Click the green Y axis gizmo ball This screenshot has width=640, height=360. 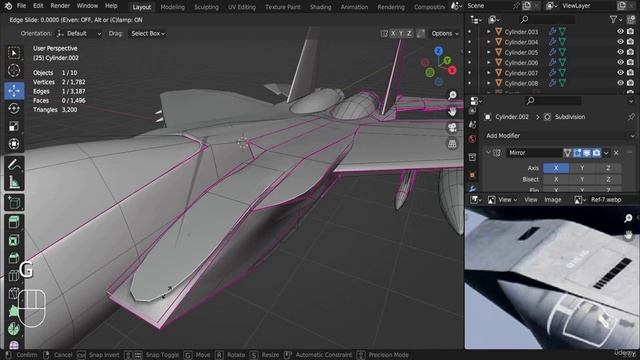tap(448, 60)
